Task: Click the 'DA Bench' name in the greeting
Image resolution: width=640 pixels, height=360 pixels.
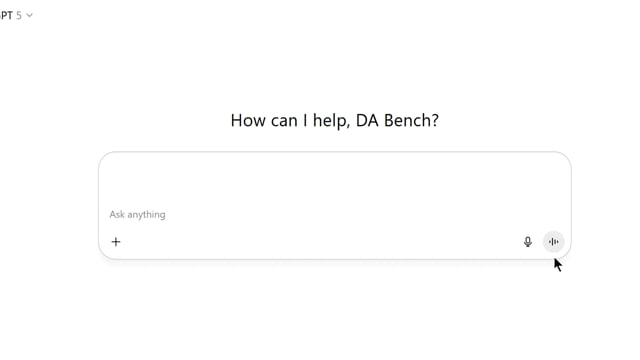Action: click(397, 120)
